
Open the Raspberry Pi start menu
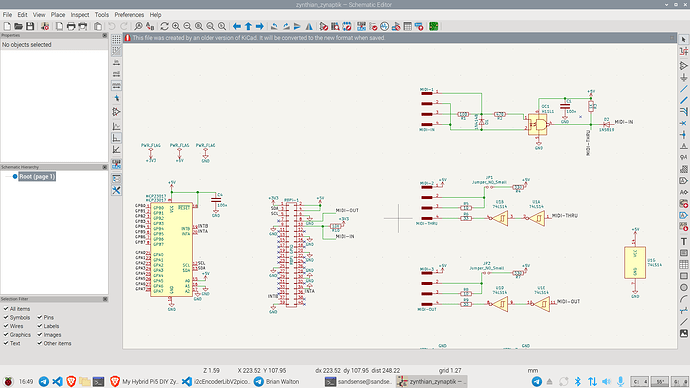coord(8,381)
